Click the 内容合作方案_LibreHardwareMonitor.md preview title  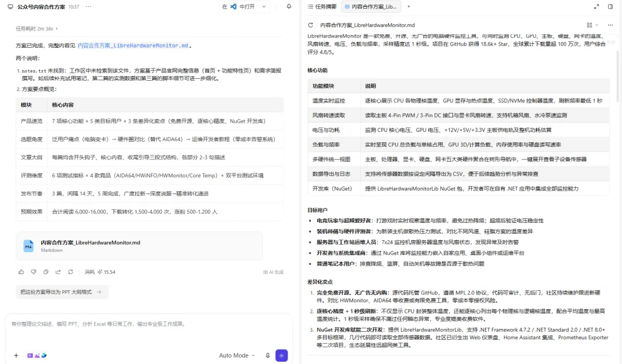pyautogui.click(x=367, y=25)
